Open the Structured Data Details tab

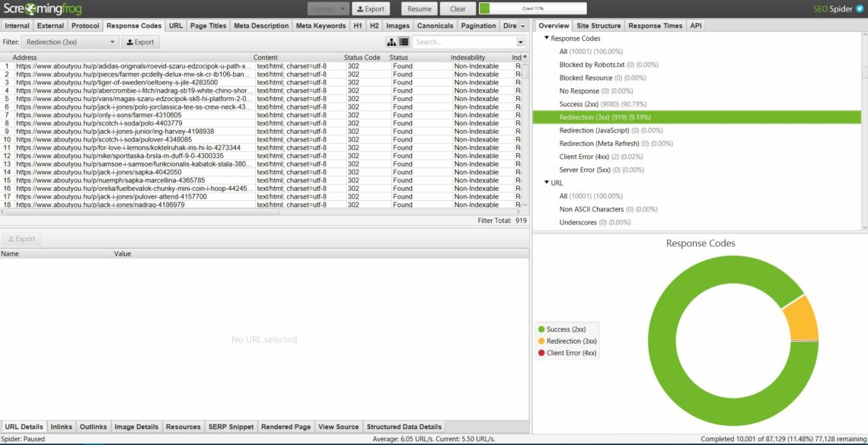(x=404, y=427)
